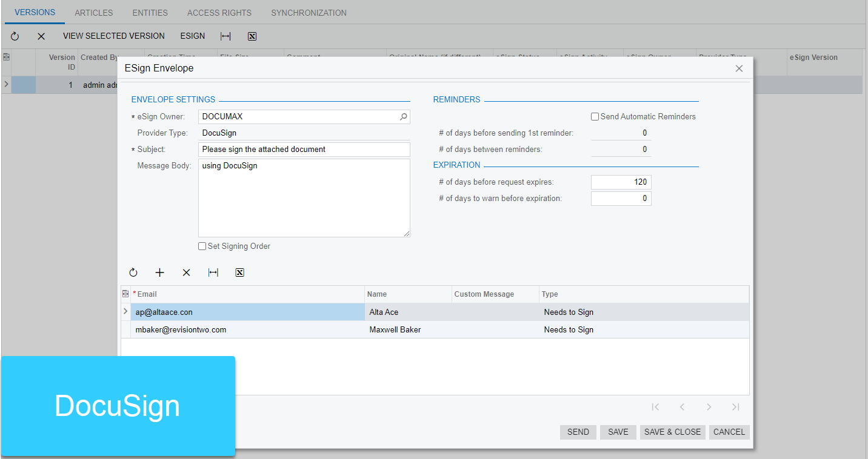
Task: Click into the Message Body text area
Action: pyautogui.click(x=304, y=198)
